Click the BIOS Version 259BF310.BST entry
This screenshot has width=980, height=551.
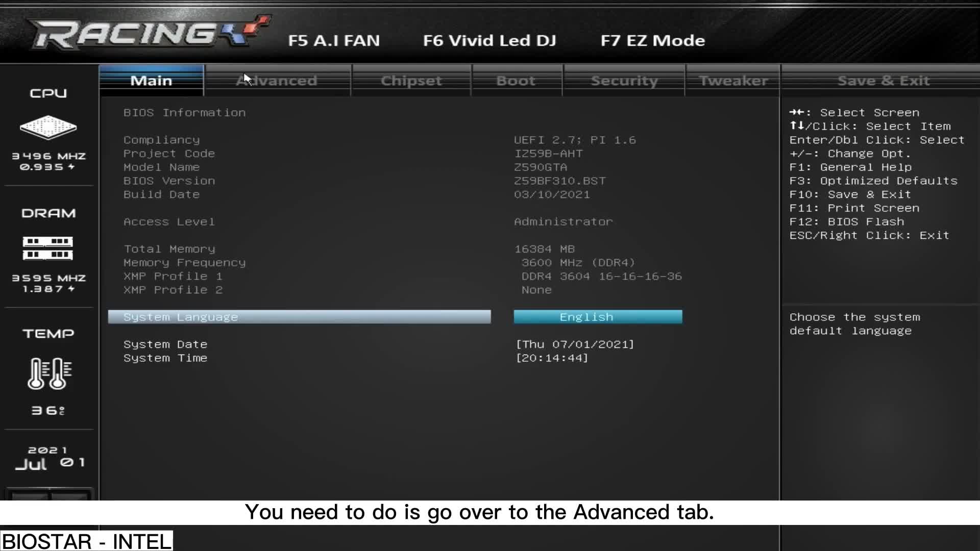tap(559, 181)
